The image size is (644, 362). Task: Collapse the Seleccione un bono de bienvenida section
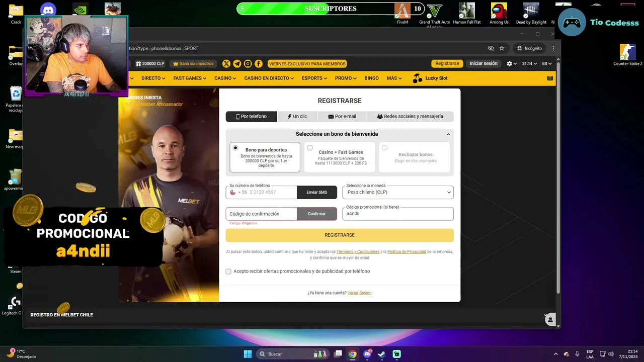[448, 134]
